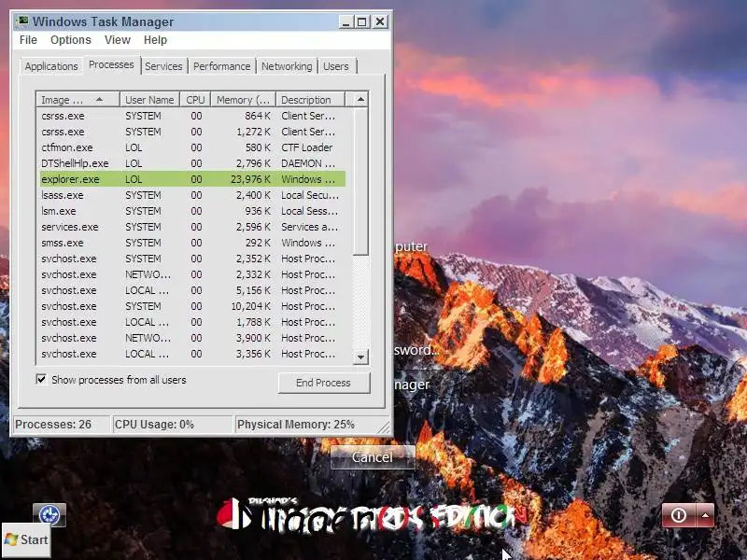Select the smss.exe process
Image resolution: width=747 pixels, height=560 pixels.
coord(190,243)
